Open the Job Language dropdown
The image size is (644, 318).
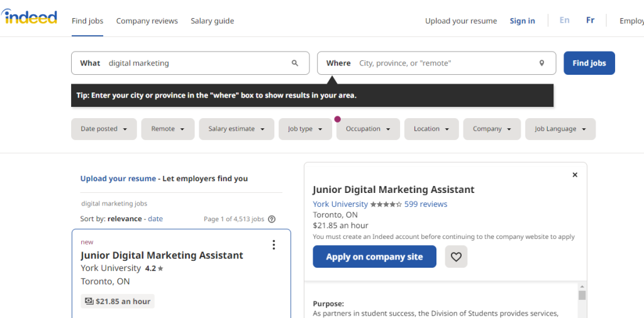point(560,129)
